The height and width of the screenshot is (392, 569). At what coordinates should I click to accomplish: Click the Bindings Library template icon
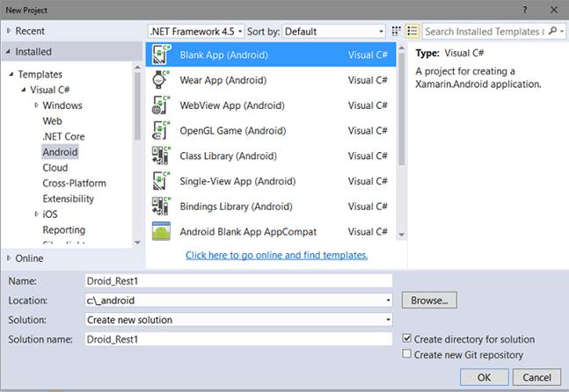[x=161, y=207]
